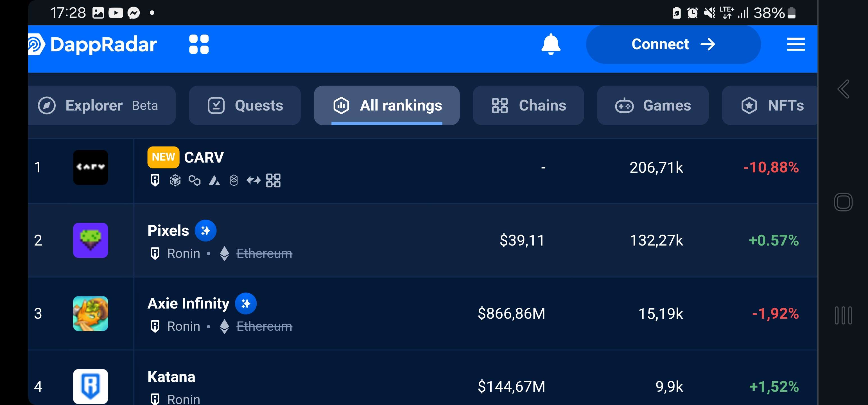Open the NFTs tab
Screen dimensions: 868x405
tap(772, 105)
